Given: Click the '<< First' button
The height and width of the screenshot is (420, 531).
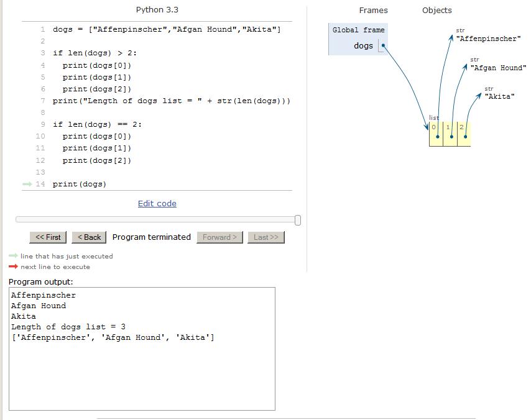Looking at the screenshot, I should pyautogui.click(x=48, y=237).
